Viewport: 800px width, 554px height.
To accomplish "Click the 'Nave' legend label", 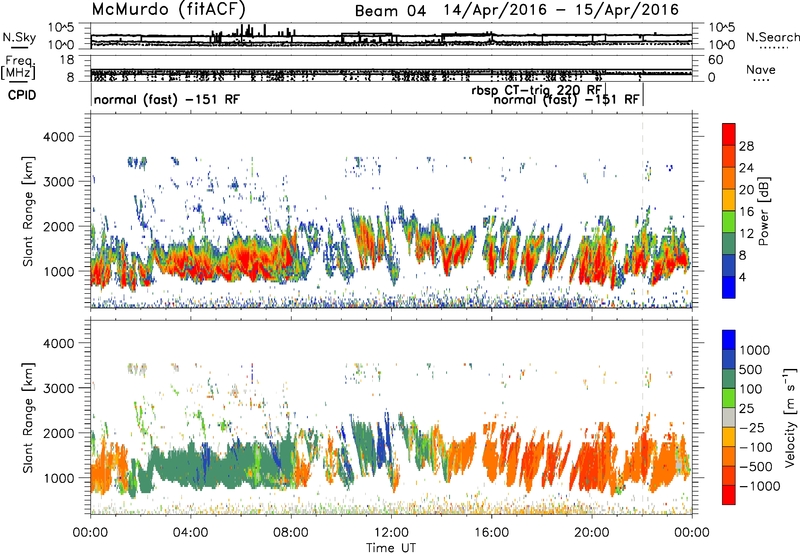I will pos(761,69).
